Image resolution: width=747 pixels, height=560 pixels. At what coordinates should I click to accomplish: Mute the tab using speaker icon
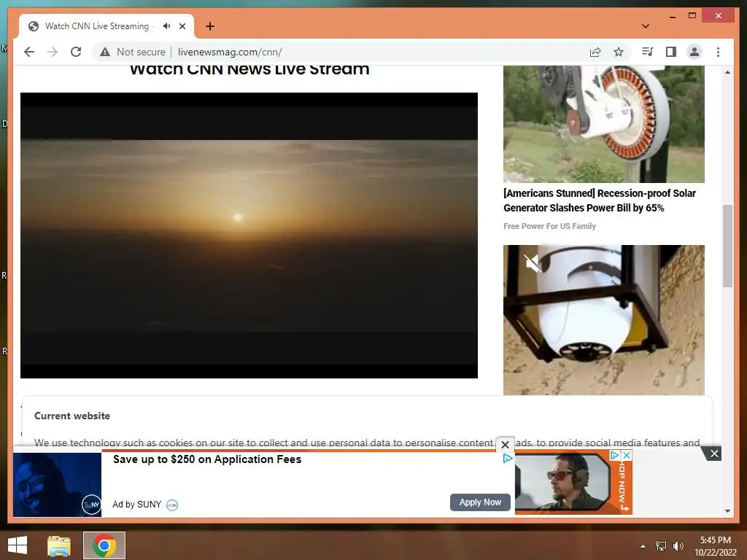coord(166,26)
